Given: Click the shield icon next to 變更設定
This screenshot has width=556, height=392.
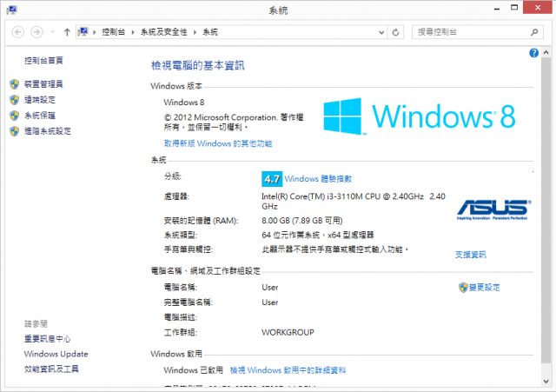Looking at the screenshot, I should tap(463, 288).
